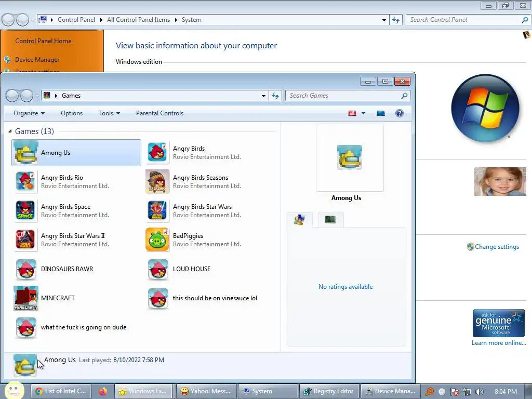Click the last played date 8/10/2022 7:58 PM
532x399 pixels.
139,360
